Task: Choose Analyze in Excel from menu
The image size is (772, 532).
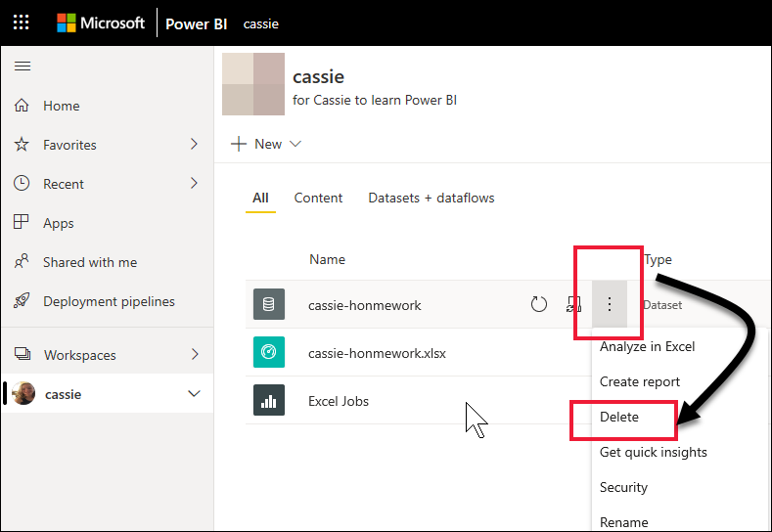Action: (647, 346)
